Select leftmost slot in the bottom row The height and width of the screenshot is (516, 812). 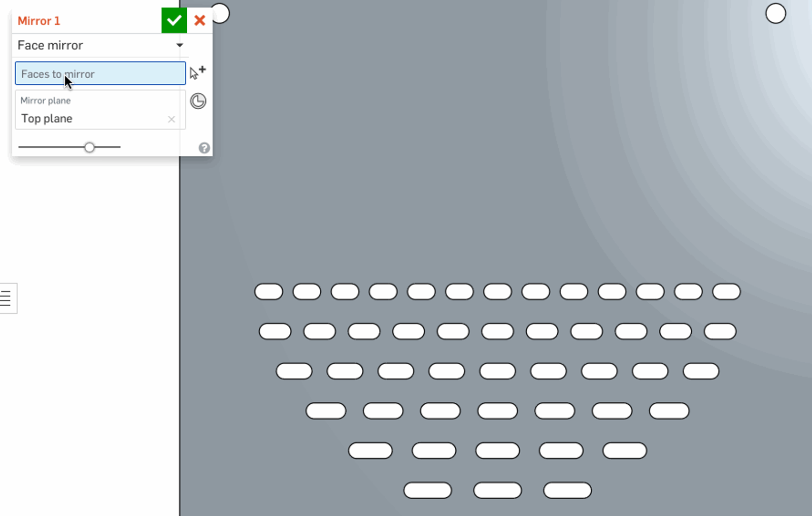point(427,491)
